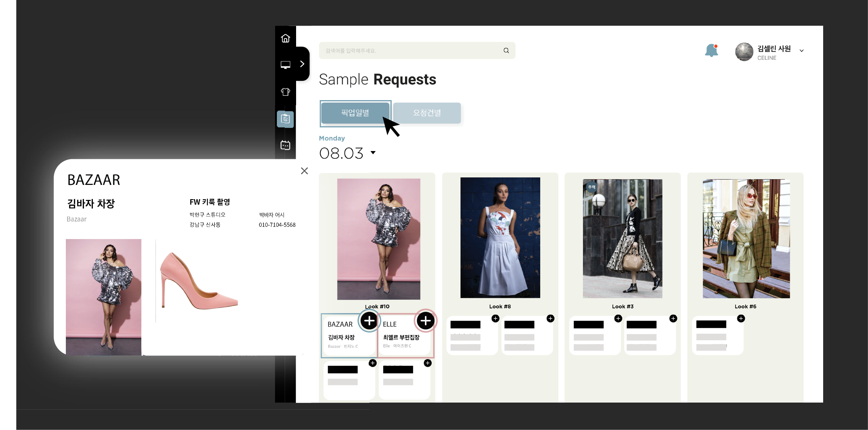Select the Look #6 plaid jacket thumbnail
868x430 pixels.
click(x=746, y=239)
